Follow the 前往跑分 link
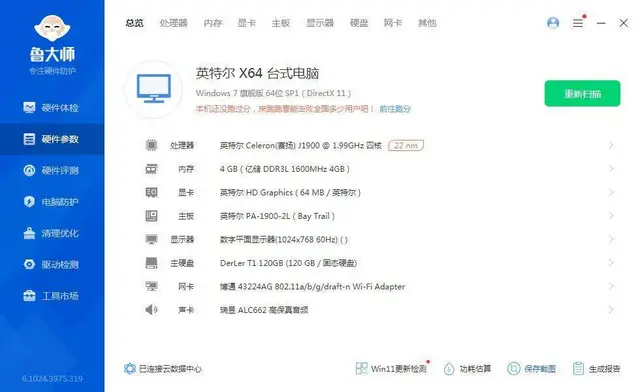 coord(395,109)
